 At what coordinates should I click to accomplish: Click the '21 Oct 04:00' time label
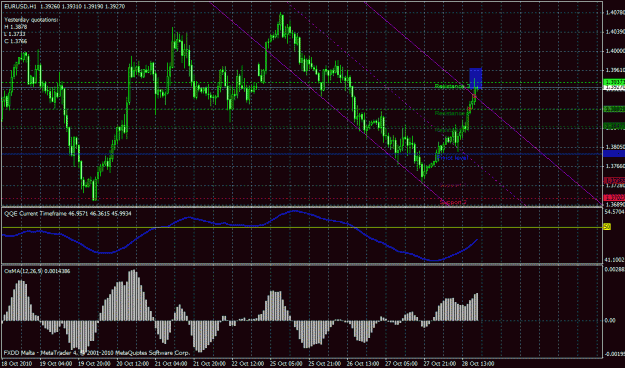click(171, 364)
